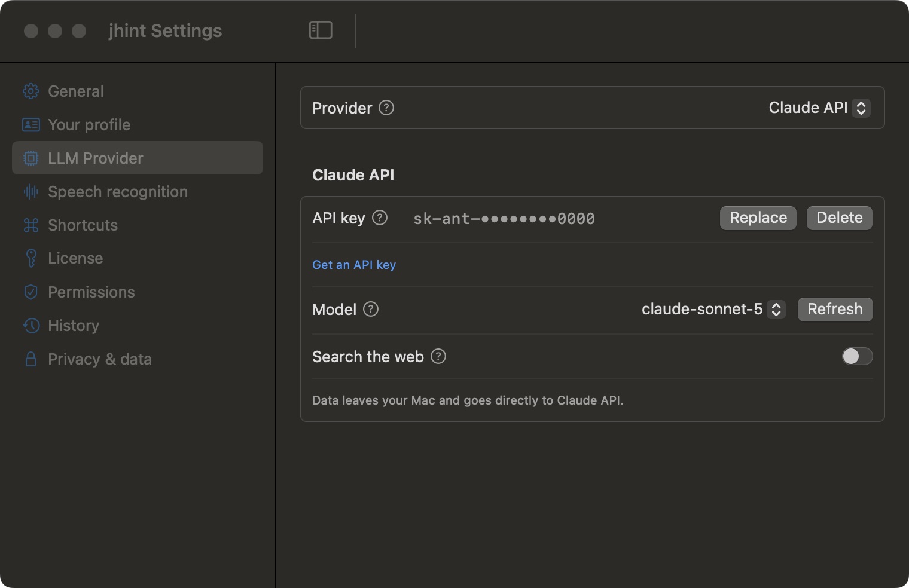Click the 'API key' row label

pyautogui.click(x=338, y=218)
